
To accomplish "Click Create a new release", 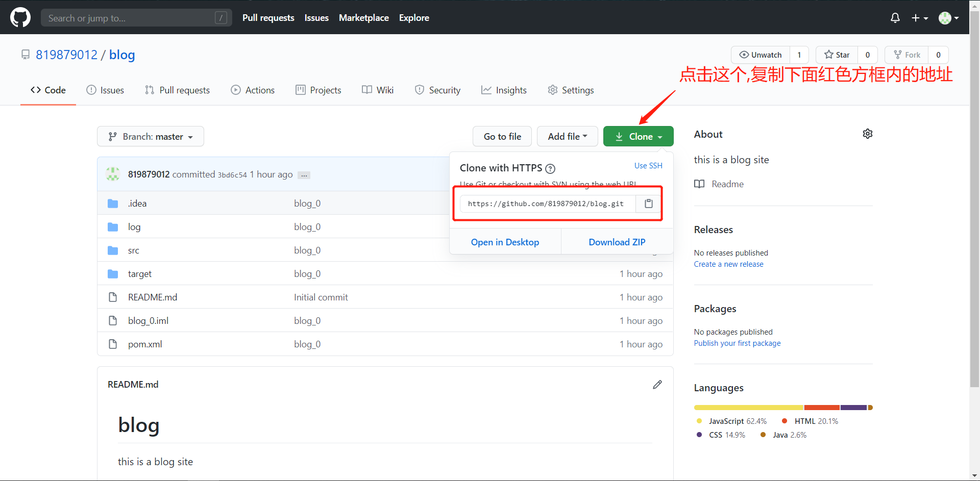I will point(728,264).
